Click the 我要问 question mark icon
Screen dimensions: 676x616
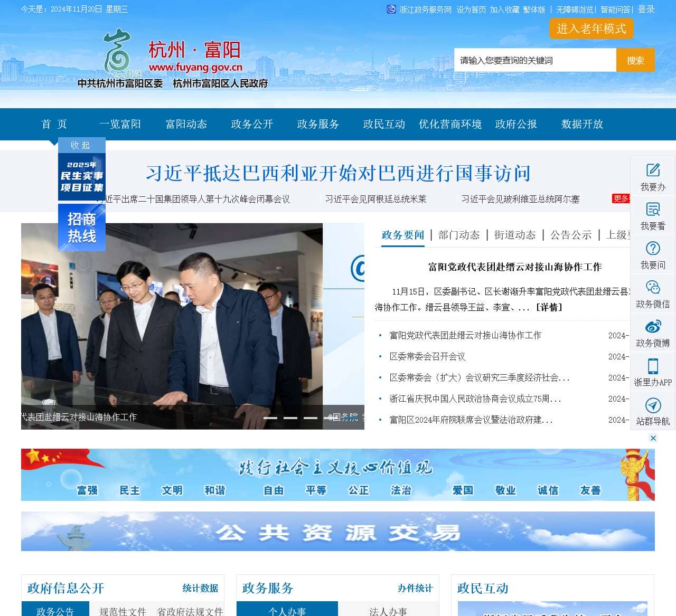pos(653,248)
